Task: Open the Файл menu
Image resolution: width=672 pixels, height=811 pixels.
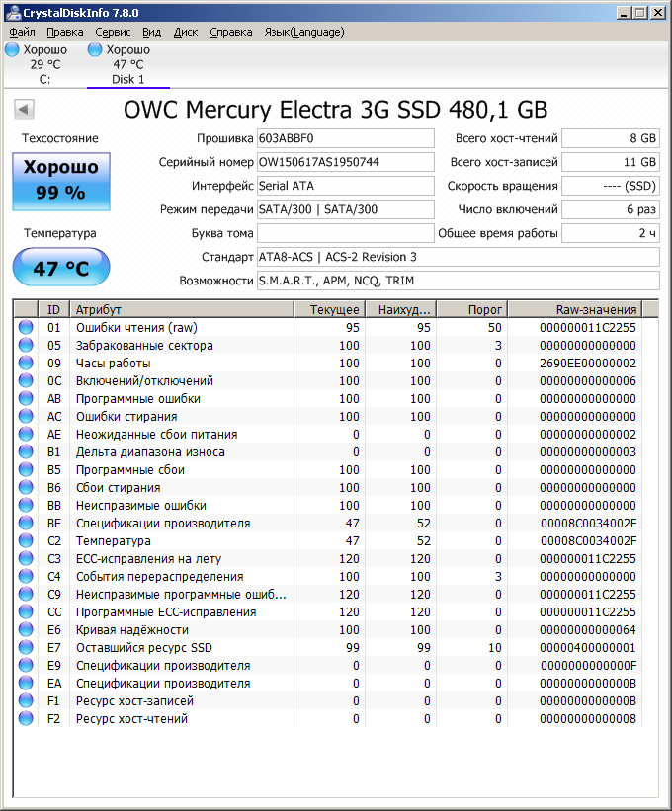Action: click(22, 32)
